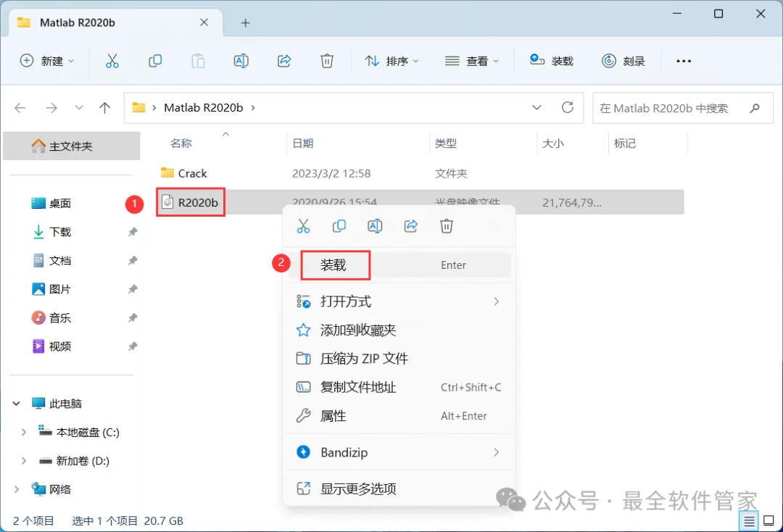Collapse the 此电脑 (This PC) tree node
The width and height of the screenshot is (783, 532).
[16, 403]
